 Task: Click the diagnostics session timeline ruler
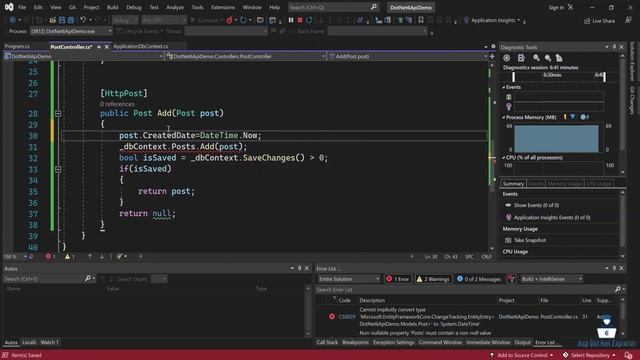tap(559, 76)
